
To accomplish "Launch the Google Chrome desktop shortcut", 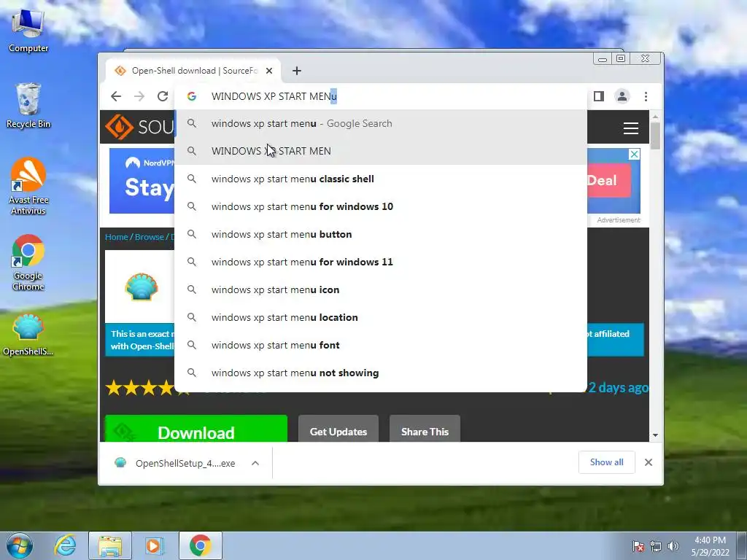I will point(28,262).
